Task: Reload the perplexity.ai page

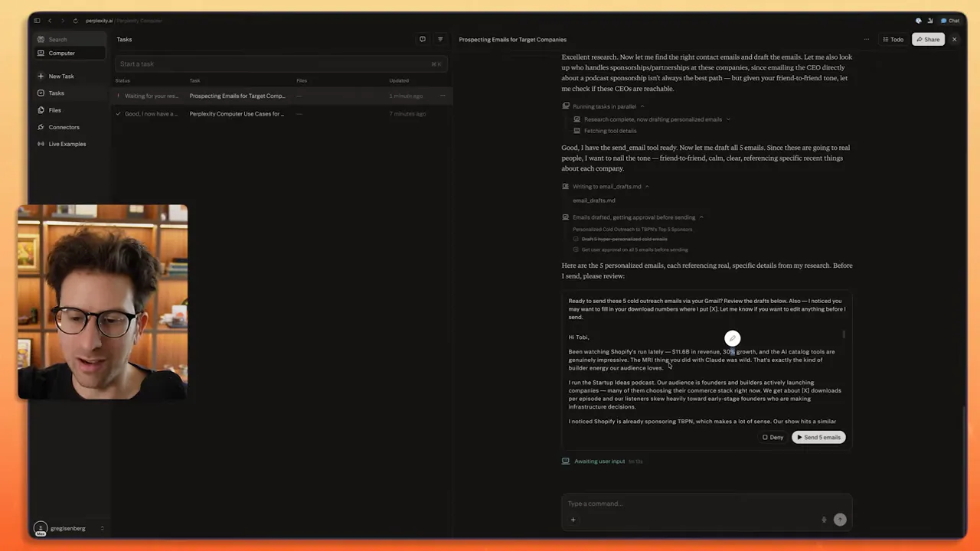Action: pyautogui.click(x=75, y=21)
